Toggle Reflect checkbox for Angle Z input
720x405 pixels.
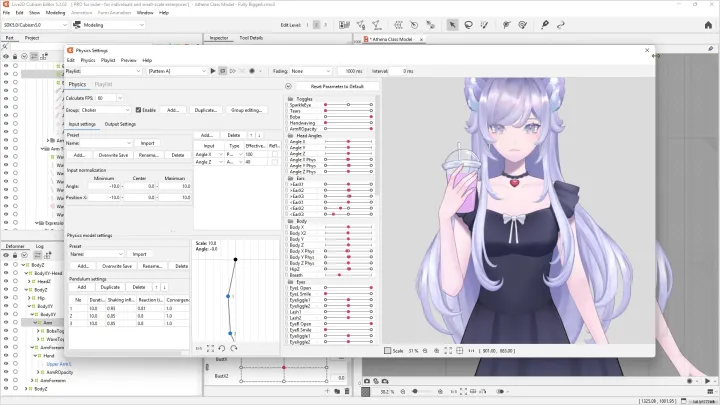275,162
